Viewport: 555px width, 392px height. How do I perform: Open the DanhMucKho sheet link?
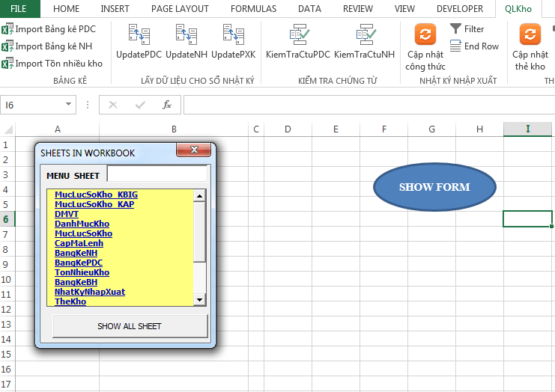coord(82,224)
